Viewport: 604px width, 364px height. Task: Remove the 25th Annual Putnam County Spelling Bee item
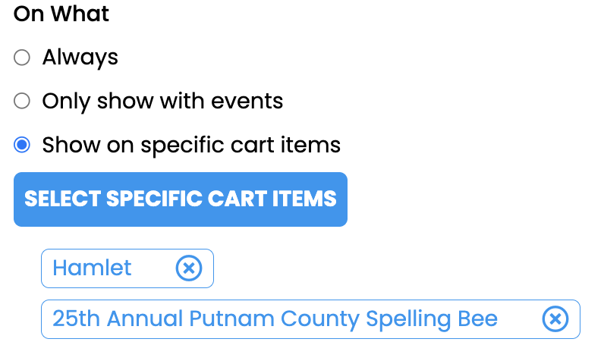(x=555, y=319)
